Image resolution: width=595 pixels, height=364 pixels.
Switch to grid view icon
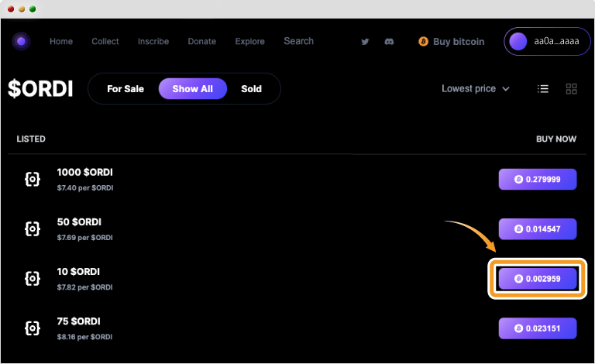click(x=572, y=89)
